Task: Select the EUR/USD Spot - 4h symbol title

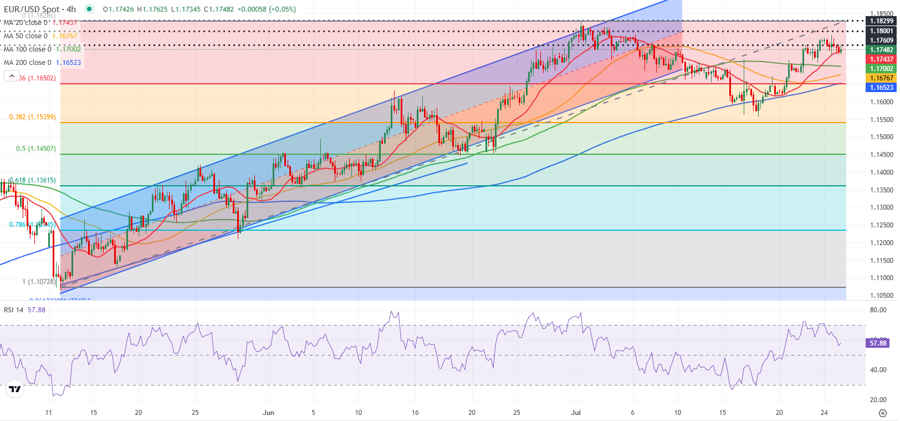Action: click(x=39, y=9)
